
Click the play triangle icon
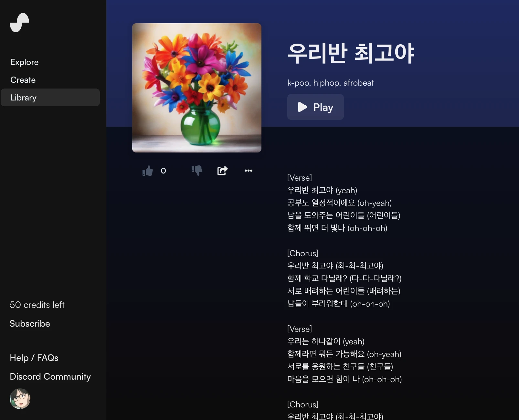coord(302,107)
